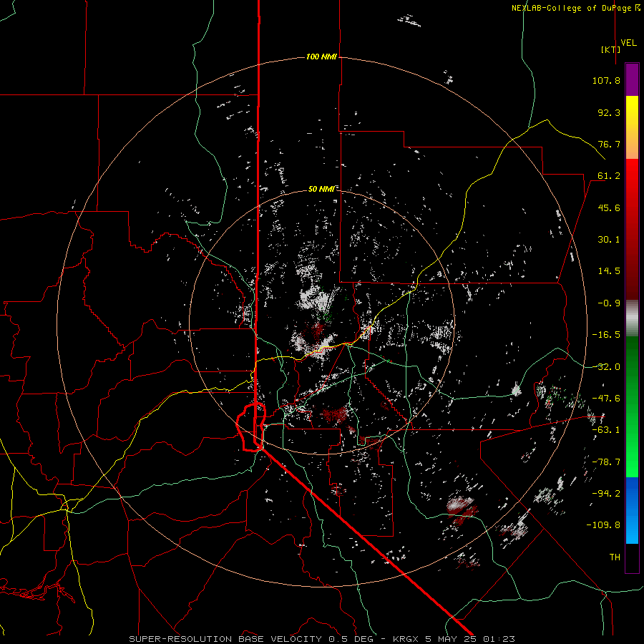Click the -78.7 velocity scale value
644x644 pixels.
(x=606, y=462)
